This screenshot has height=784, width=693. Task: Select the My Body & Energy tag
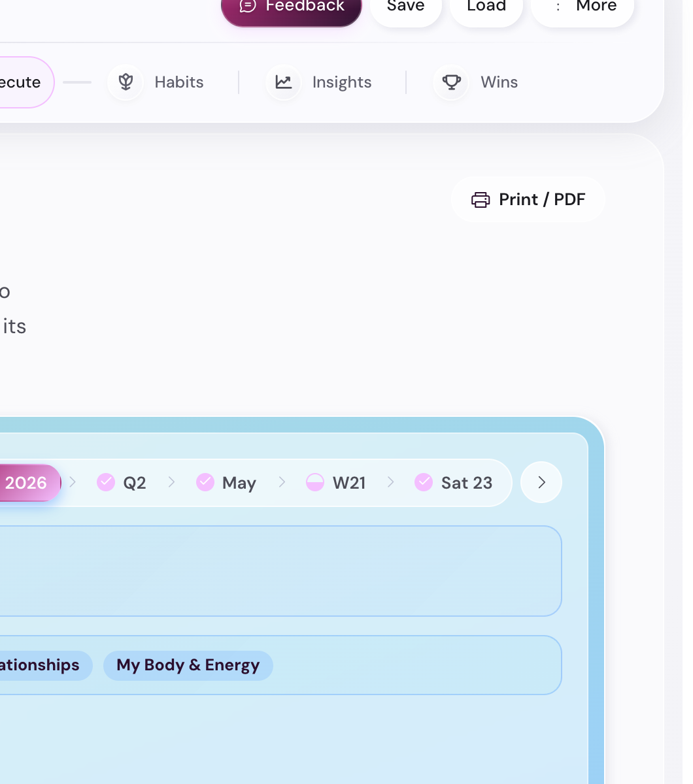[x=188, y=665]
